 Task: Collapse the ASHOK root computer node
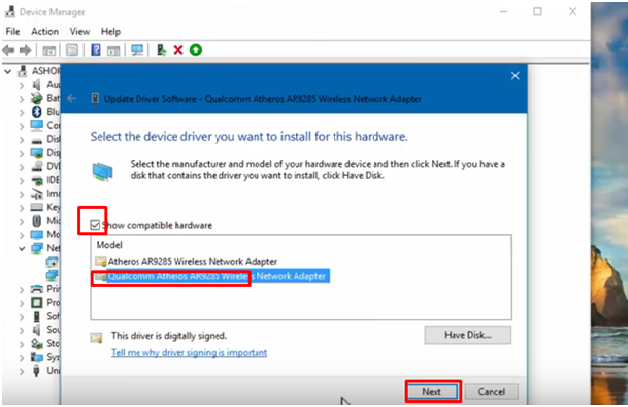click(7, 71)
